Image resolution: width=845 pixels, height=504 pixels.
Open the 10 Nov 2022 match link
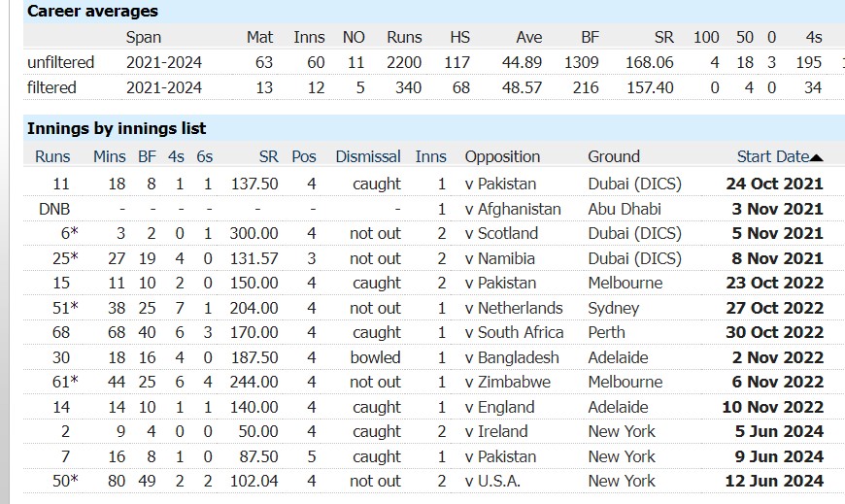[773, 407]
